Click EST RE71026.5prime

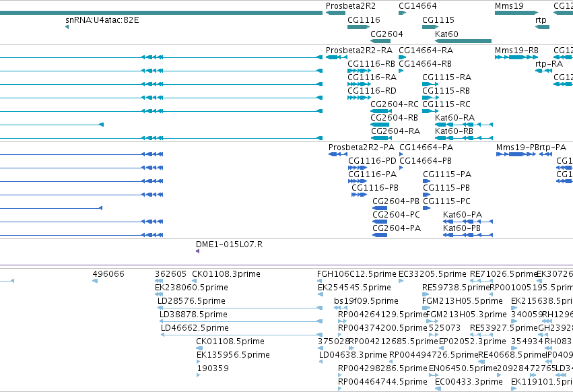click(x=504, y=274)
